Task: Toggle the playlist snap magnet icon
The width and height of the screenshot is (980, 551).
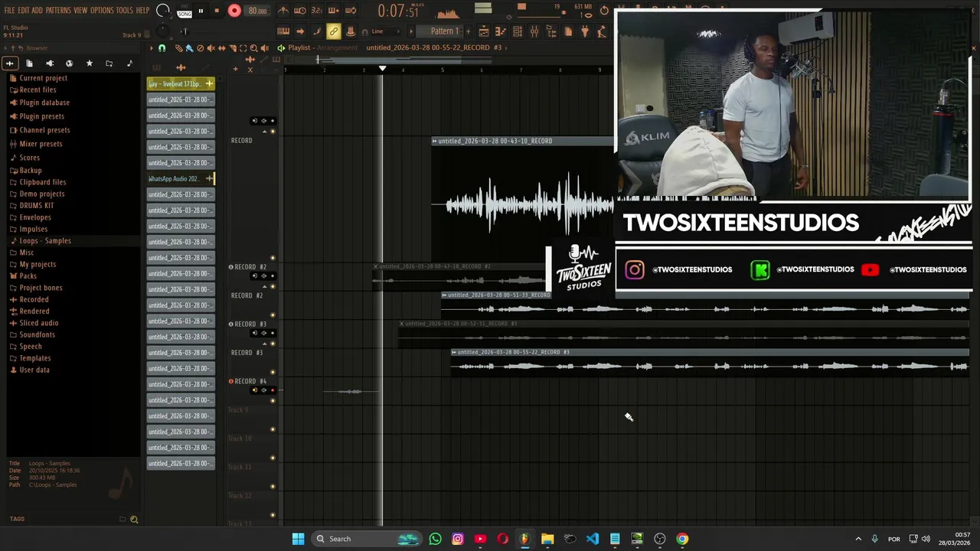Action: pyautogui.click(x=162, y=48)
